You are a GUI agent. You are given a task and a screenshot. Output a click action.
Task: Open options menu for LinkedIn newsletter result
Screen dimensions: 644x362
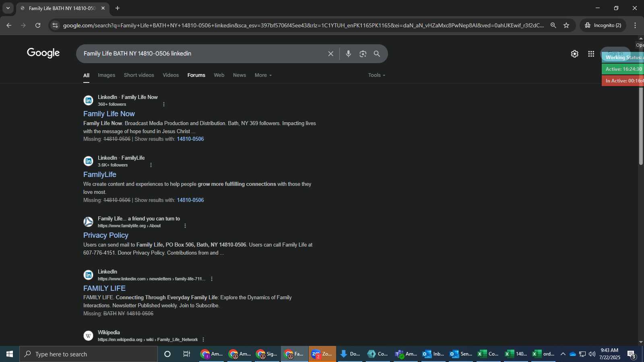212,279
